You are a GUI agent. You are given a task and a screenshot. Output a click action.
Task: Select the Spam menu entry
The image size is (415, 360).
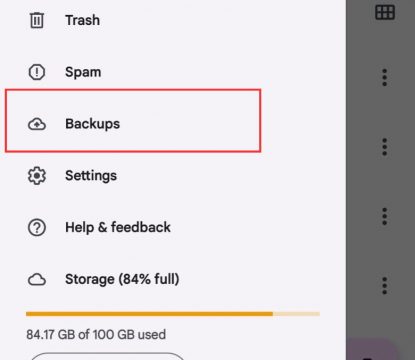click(x=83, y=72)
